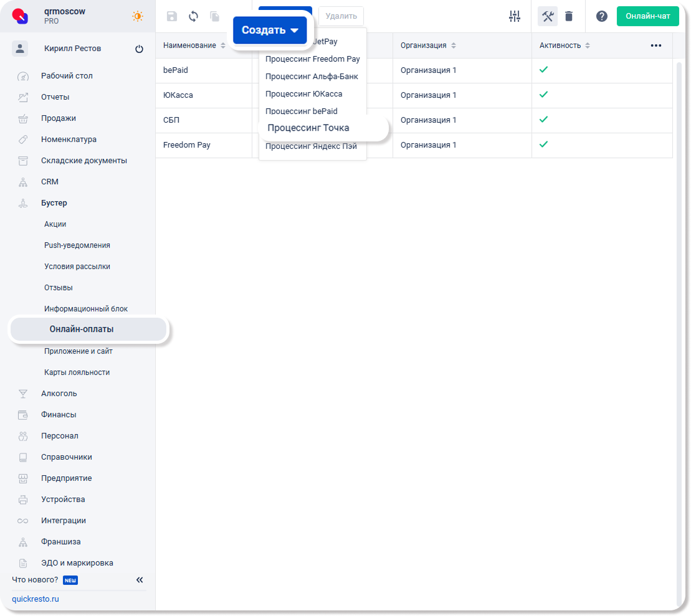Sort by the Наименование column header

(x=189, y=45)
